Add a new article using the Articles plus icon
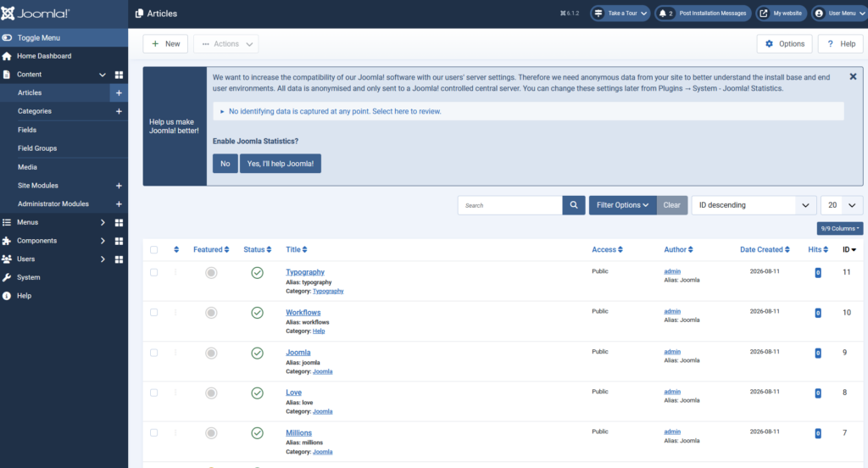This screenshot has height=468, width=868. click(x=119, y=93)
